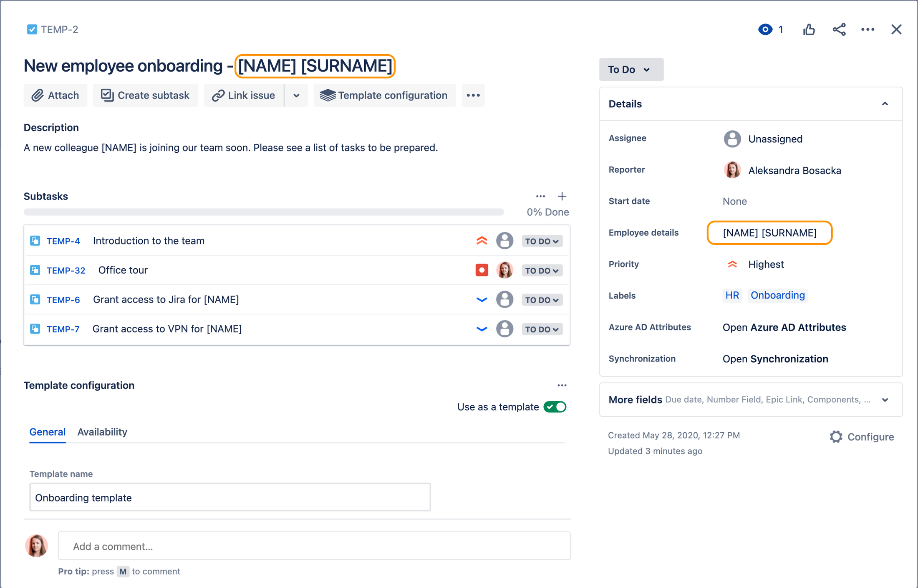Collapse the Details panel chevron
The height and width of the screenshot is (588, 918).
coord(885,103)
